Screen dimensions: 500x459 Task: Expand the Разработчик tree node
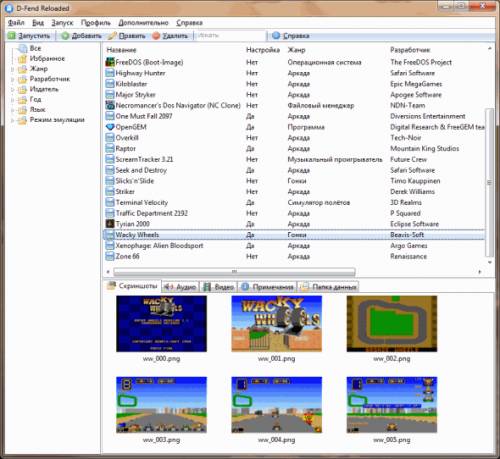pos(13,80)
